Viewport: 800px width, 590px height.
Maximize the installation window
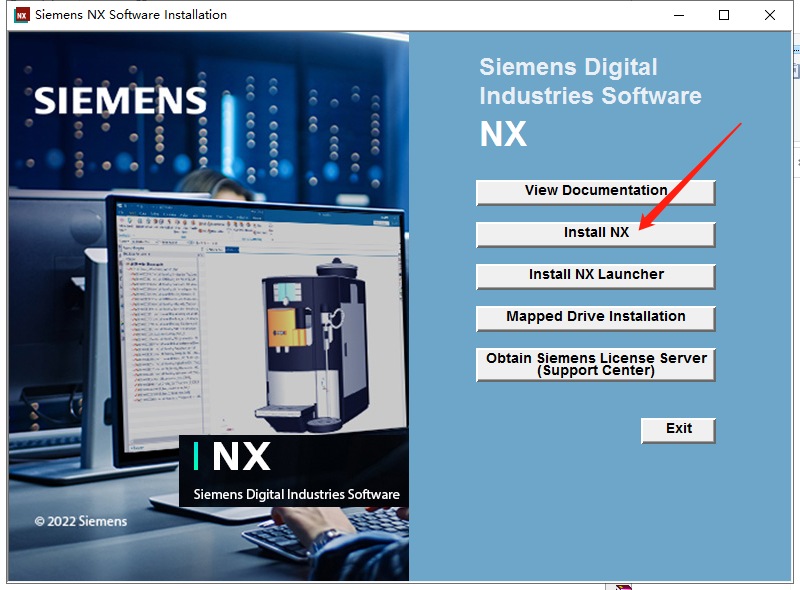tap(724, 15)
